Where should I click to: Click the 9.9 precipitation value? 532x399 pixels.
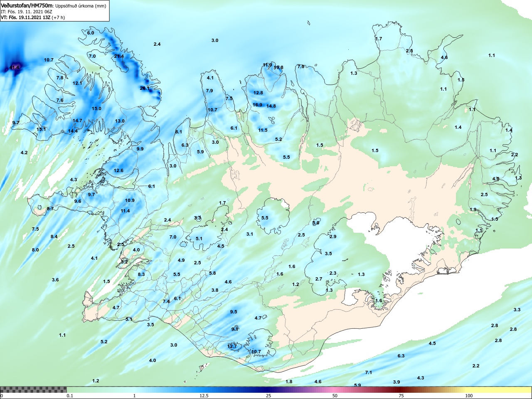(140, 149)
